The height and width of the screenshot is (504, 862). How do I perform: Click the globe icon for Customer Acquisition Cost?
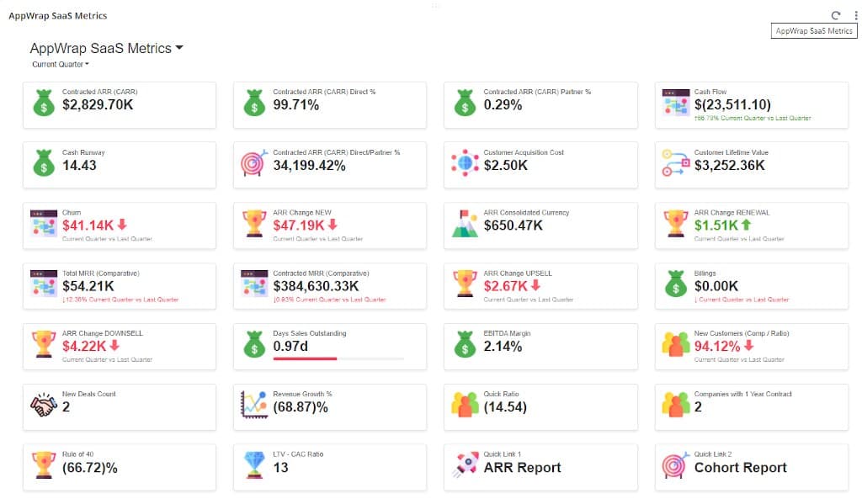465,162
